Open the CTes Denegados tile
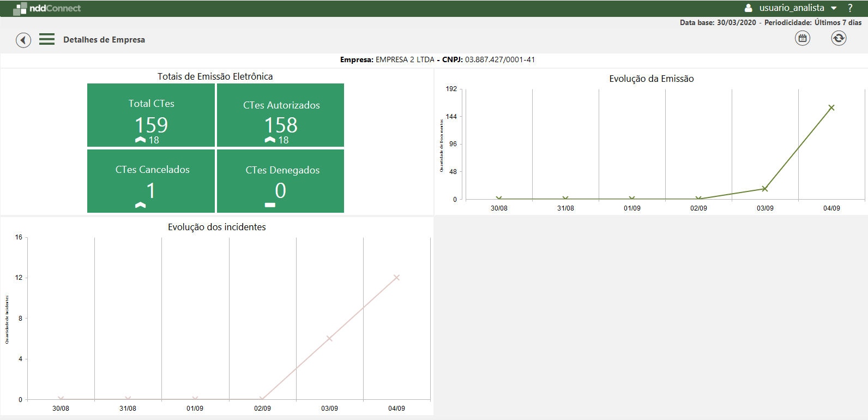868x420 pixels. coord(281,181)
